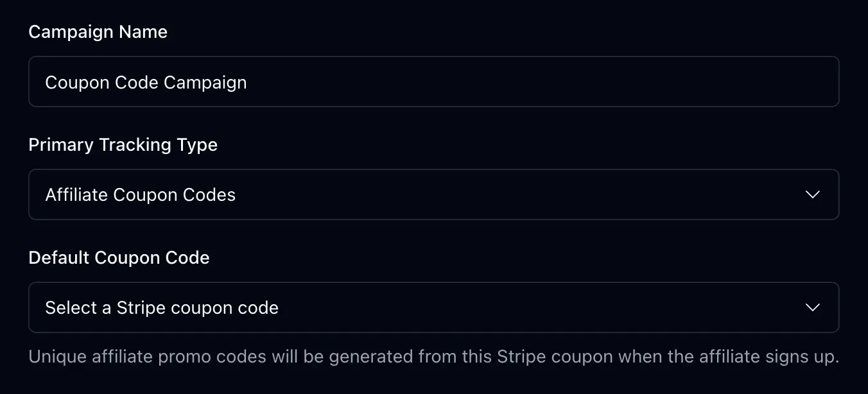Open the Default Coupon Code dropdown
Screen dimensions: 868x394
[x=433, y=307]
